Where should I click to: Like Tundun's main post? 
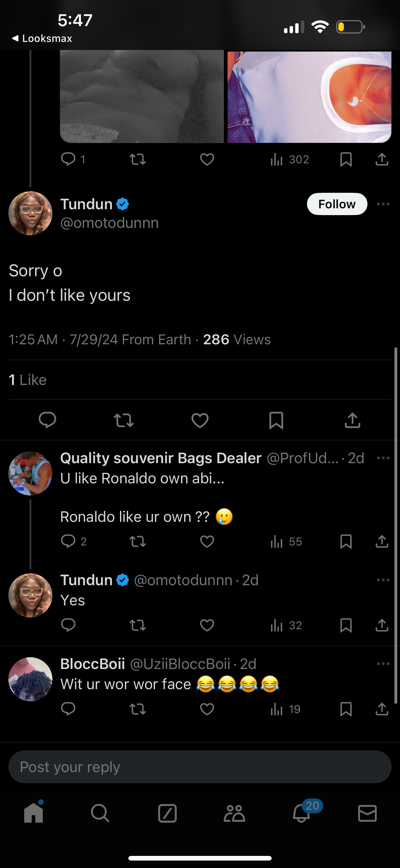click(200, 420)
